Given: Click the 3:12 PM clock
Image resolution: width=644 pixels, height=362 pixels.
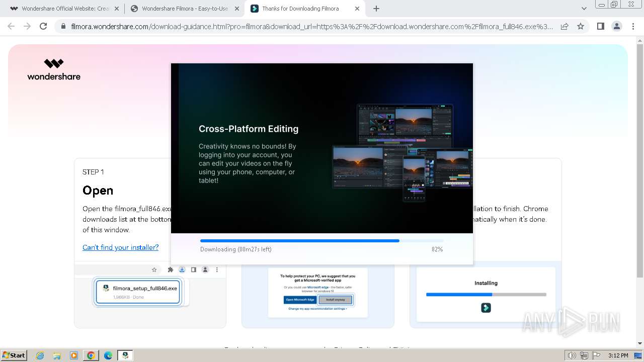Looking at the screenshot, I should coord(618,355).
